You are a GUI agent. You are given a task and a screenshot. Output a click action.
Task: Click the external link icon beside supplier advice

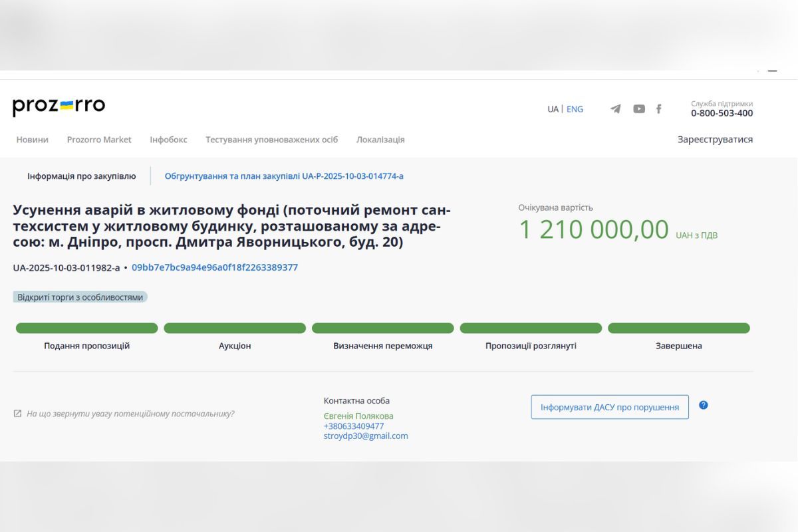click(17, 414)
